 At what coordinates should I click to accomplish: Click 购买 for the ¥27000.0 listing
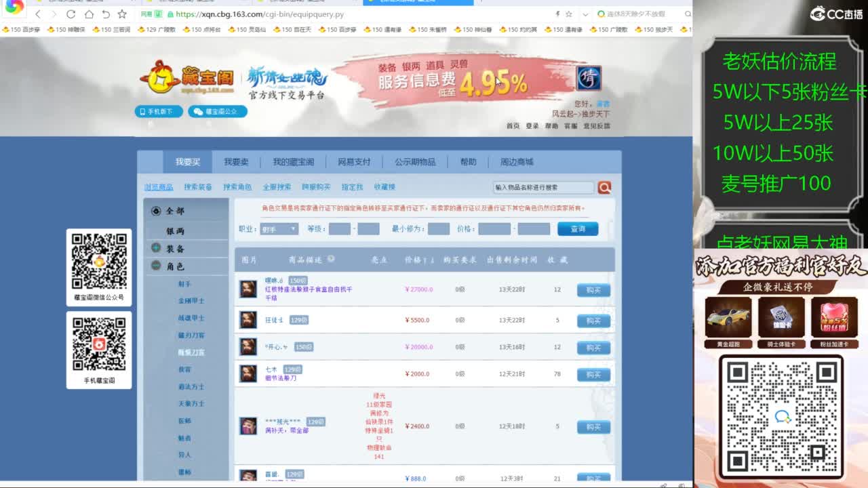click(x=593, y=290)
